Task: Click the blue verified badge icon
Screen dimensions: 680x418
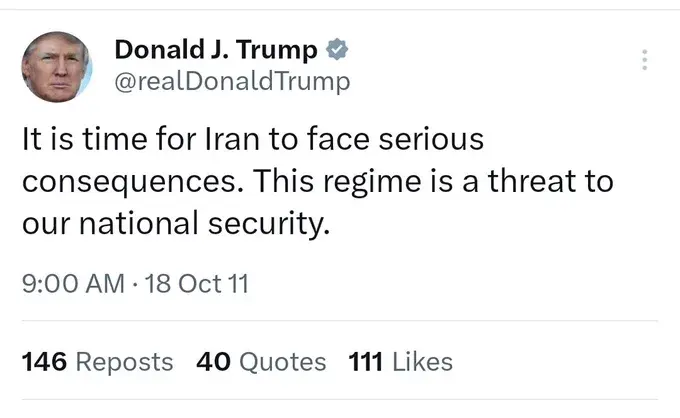Action: [339, 49]
